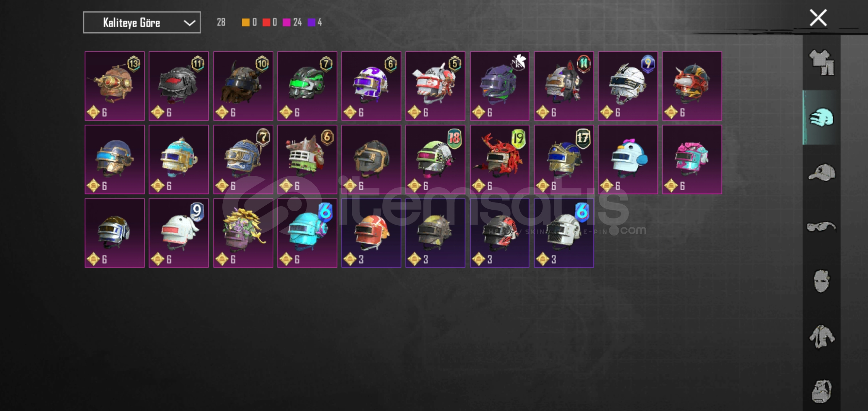Image resolution: width=868 pixels, height=411 pixels.
Task: Select the gold helmet with badge 17
Action: [x=564, y=159]
